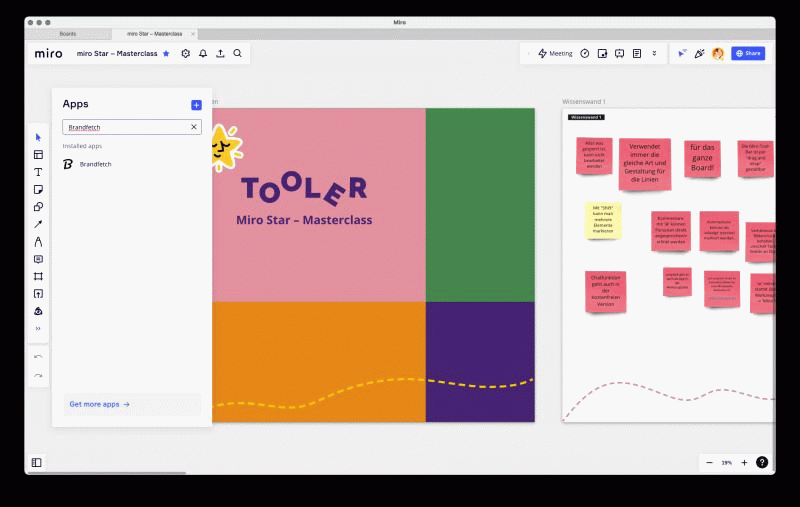Zoom in with the plus button

pyautogui.click(x=744, y=463)
